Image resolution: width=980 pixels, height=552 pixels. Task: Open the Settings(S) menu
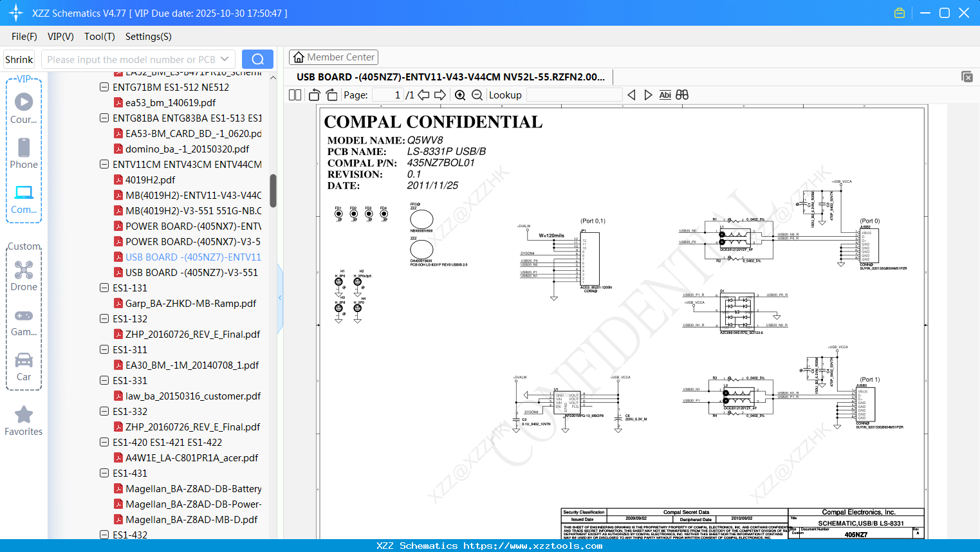click(149, 37)
